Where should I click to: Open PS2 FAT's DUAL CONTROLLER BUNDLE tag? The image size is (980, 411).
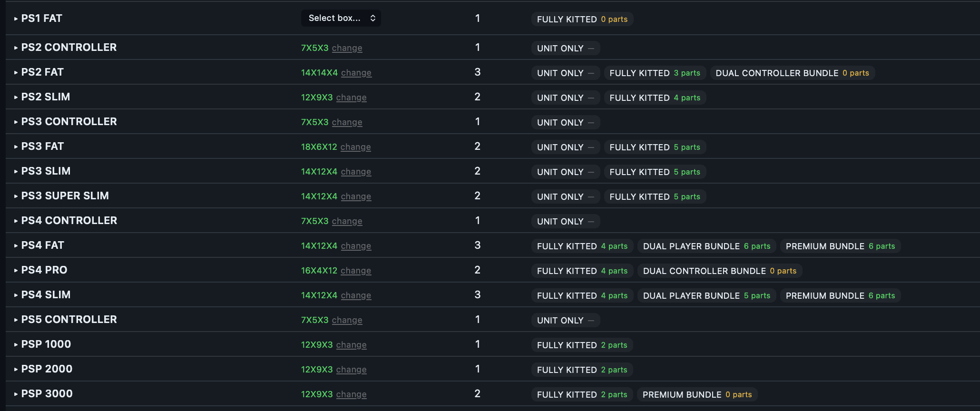(x=793, y=73)
